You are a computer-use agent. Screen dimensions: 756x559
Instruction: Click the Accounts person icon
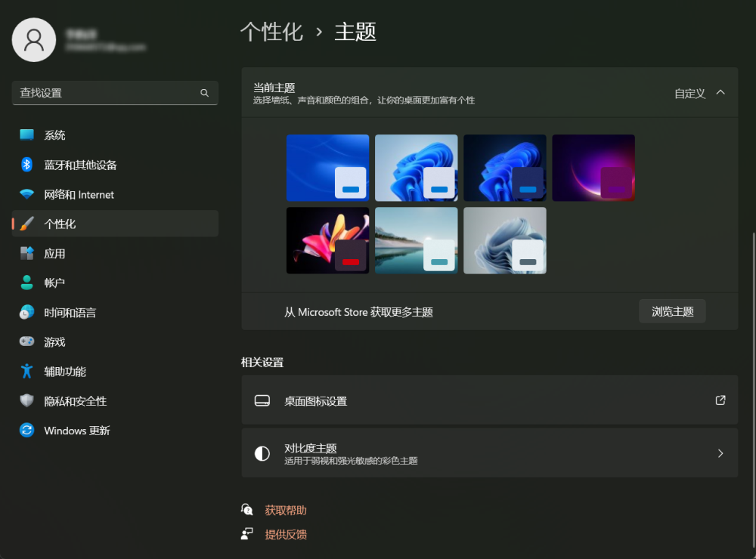pos(27,283)
